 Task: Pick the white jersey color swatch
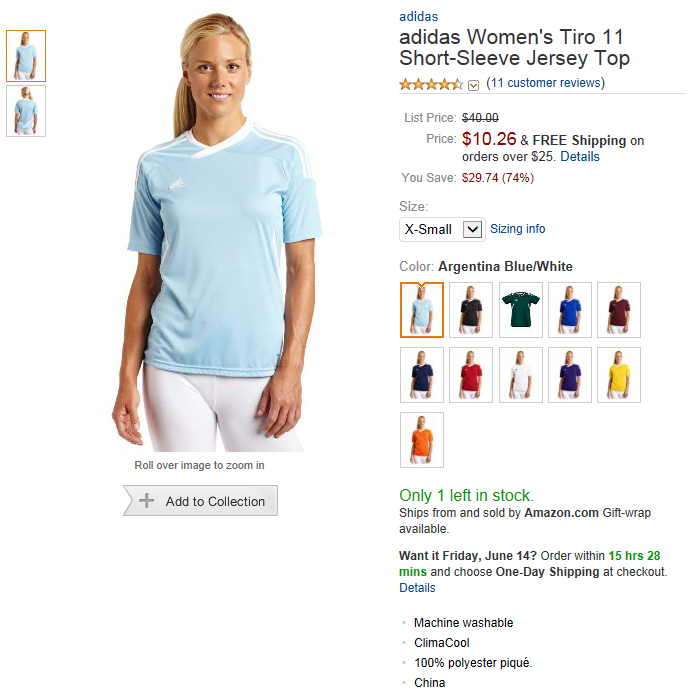pyautogui.click(x=521, y=375)
